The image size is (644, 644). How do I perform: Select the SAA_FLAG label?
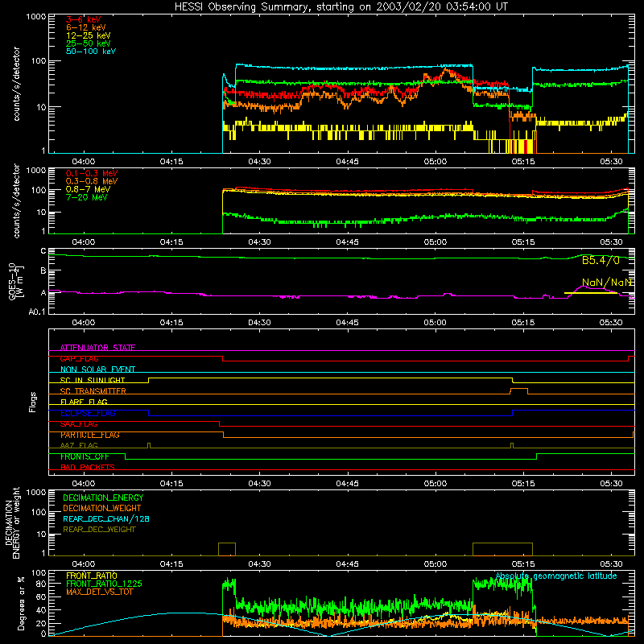[79, 424]
